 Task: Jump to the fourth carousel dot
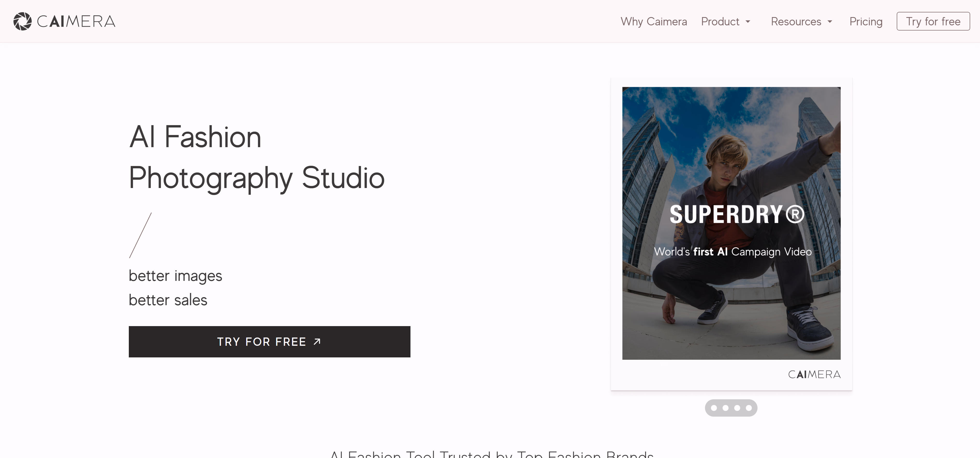click(x=749, y=408)
